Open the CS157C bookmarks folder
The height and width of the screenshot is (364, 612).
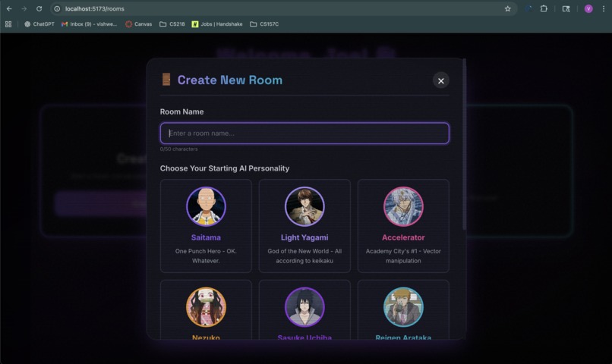point(264,24)
